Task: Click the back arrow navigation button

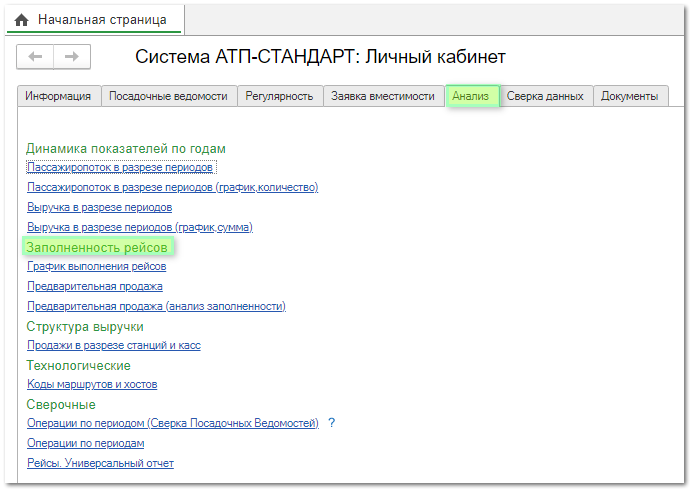Action: tap(36, 57)
